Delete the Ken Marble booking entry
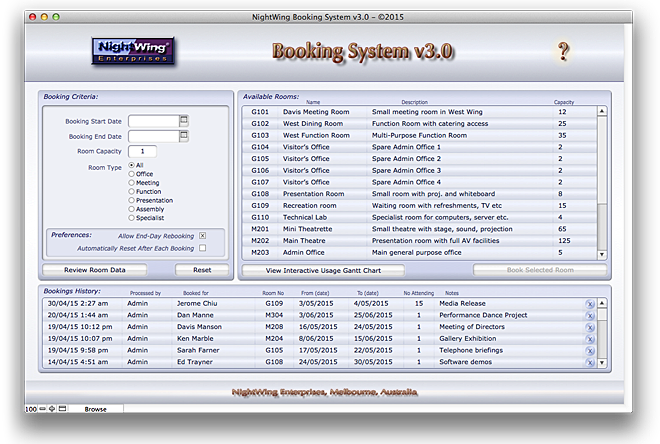The image size is (660, 444). coord(590,339)
